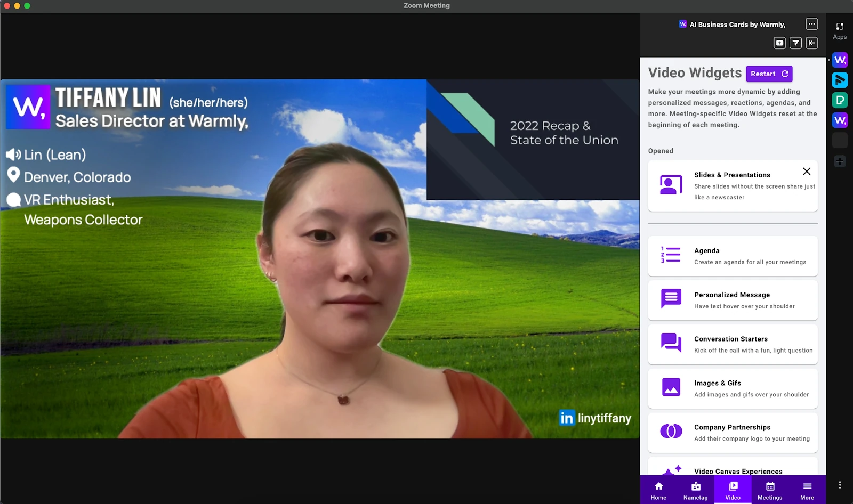This screenshot has height=504, width=853.
Task: Open the Personalized Message widget
Action: pos(733,300)
